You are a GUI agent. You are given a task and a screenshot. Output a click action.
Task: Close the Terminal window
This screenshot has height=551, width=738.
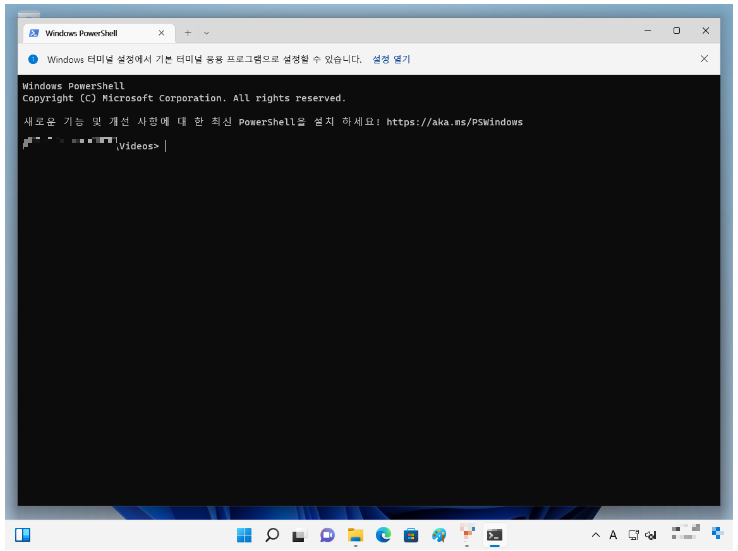click(x=706, y=31)
